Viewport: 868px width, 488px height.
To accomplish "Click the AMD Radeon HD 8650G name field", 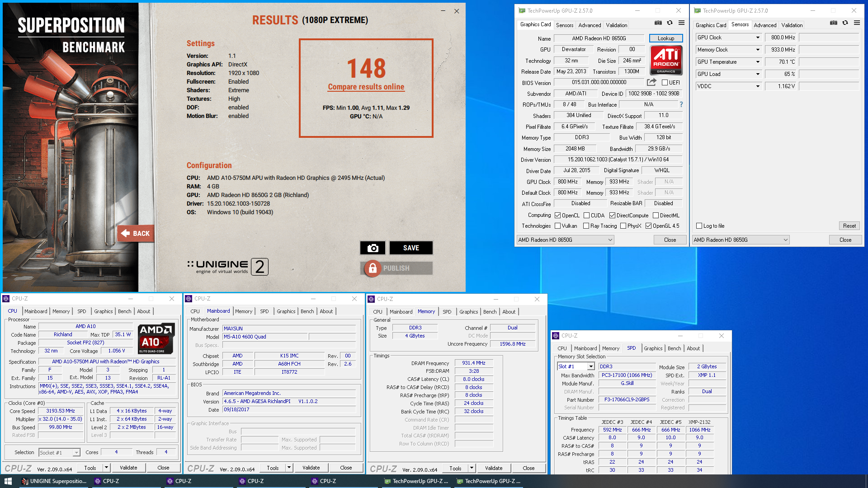I will click(x=599, y=38).
